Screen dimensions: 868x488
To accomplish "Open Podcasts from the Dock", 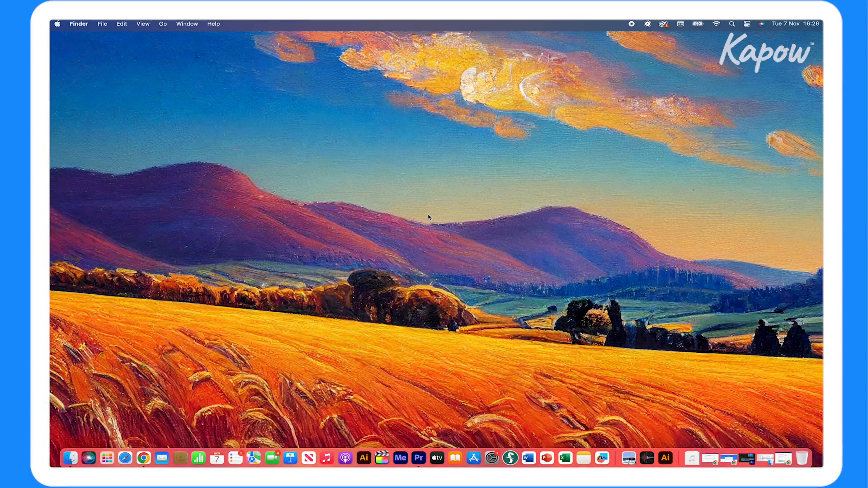I will (345, 458).
